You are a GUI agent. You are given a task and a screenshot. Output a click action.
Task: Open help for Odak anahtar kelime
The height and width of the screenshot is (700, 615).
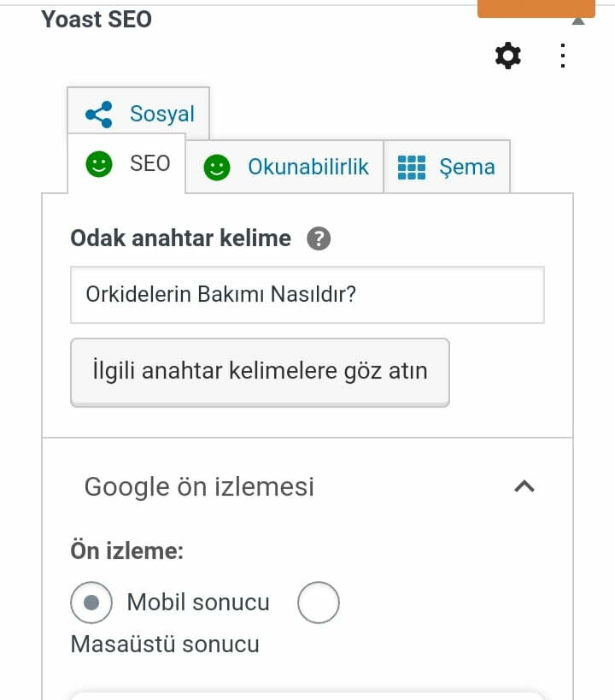(319, 238)
